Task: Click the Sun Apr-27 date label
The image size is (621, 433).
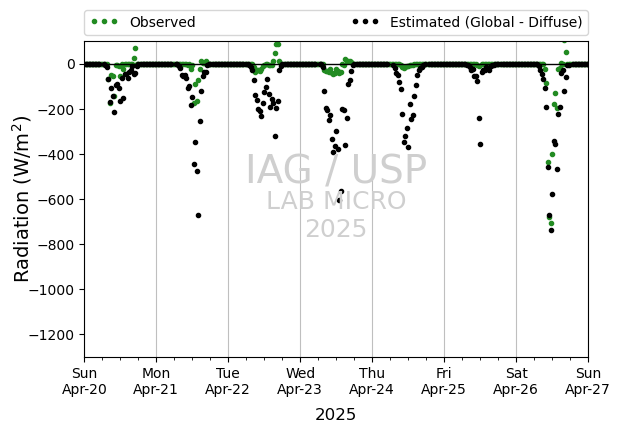Action: click(588, 381)
